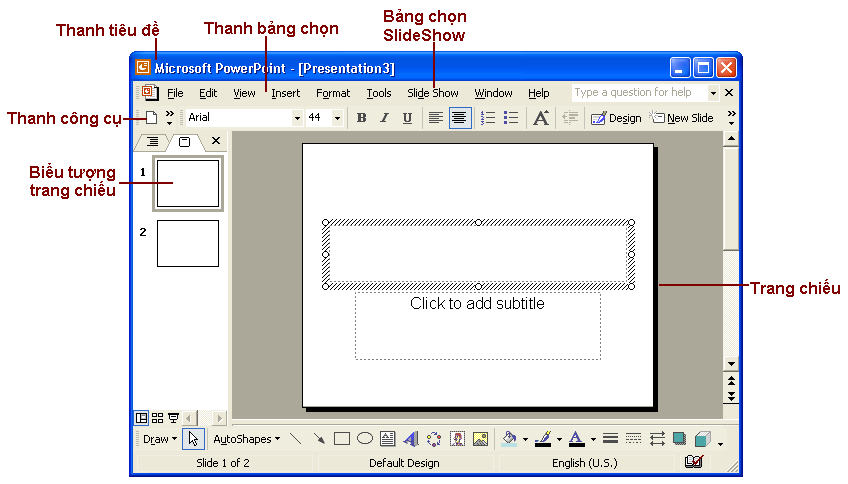Switch to Normal View
848x484 pixels.
pyautogui.click(x=141, y=417)
